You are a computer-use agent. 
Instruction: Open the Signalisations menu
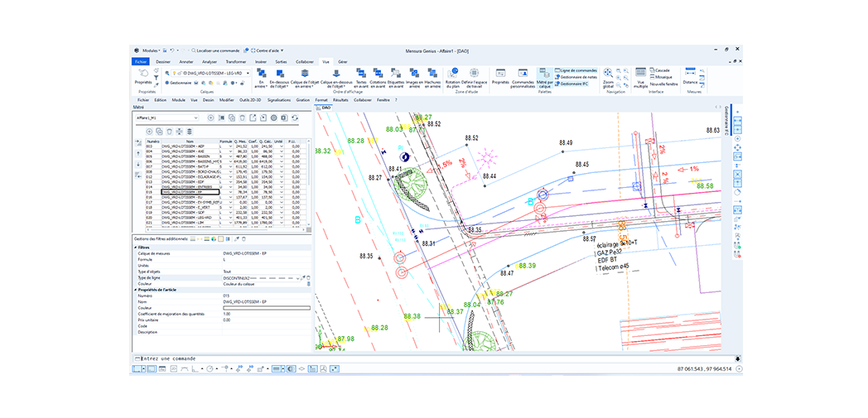coord(279,100)
